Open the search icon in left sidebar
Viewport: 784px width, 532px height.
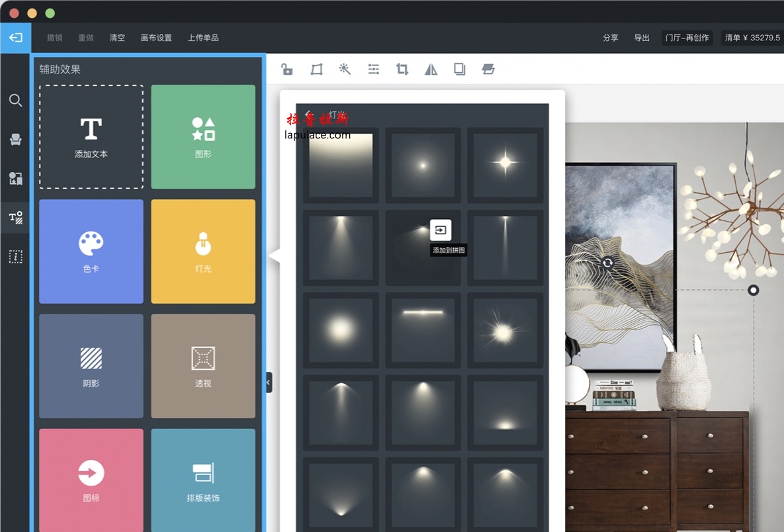(16, 101)
